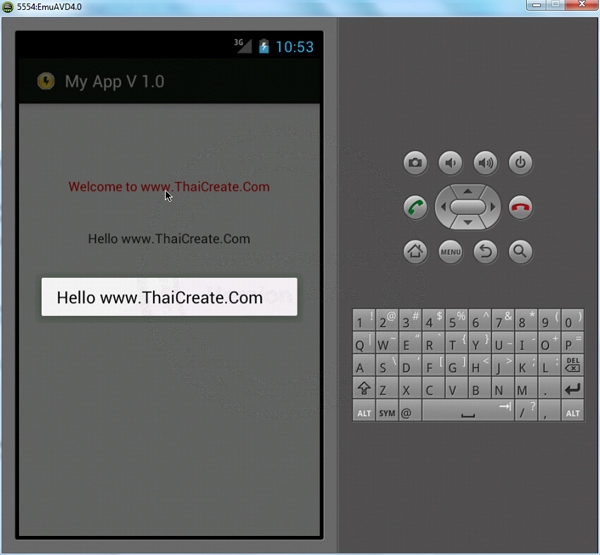The height and width of the screenshot is (555, 600).
Task: Click the red Welcome to www.ThaiCreate.Com text
Action: point(169,187)
